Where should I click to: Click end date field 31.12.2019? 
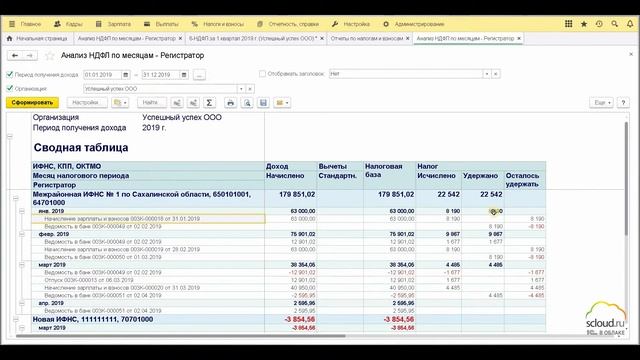[x=161, y=75]
